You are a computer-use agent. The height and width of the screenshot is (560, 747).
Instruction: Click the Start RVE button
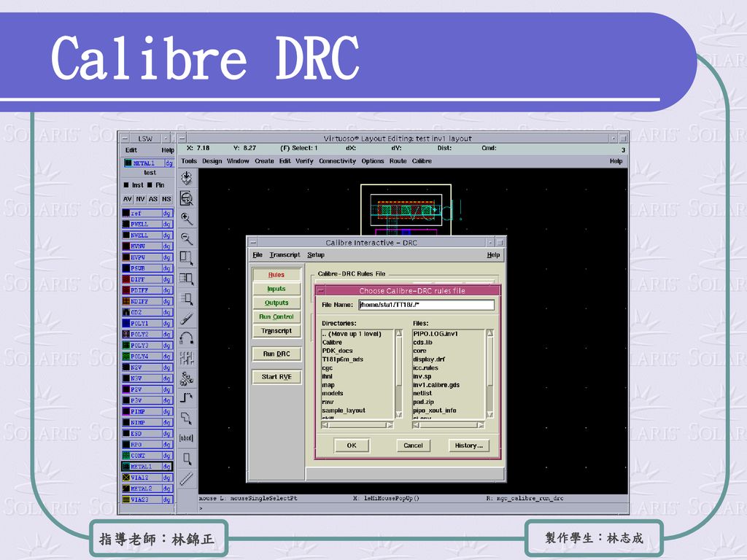coord(276,377)
